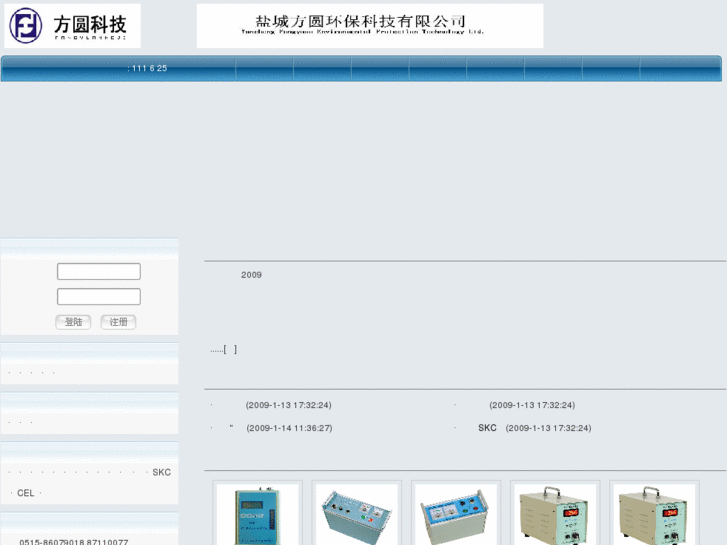Click the ': 111 6 25' nav bar text
This screenshot has height=545, width=727.
pos(147,68)
